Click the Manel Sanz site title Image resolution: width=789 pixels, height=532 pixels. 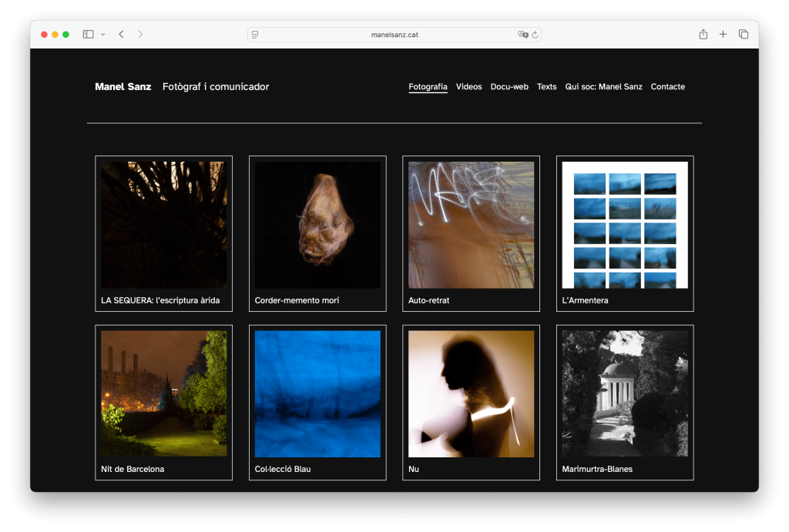(x=123, y=87)
